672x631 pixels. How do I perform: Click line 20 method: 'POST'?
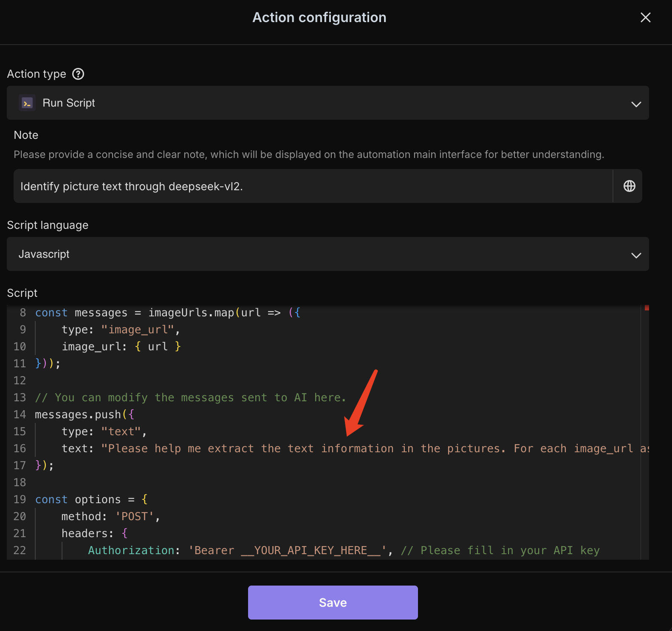[111, 516]
